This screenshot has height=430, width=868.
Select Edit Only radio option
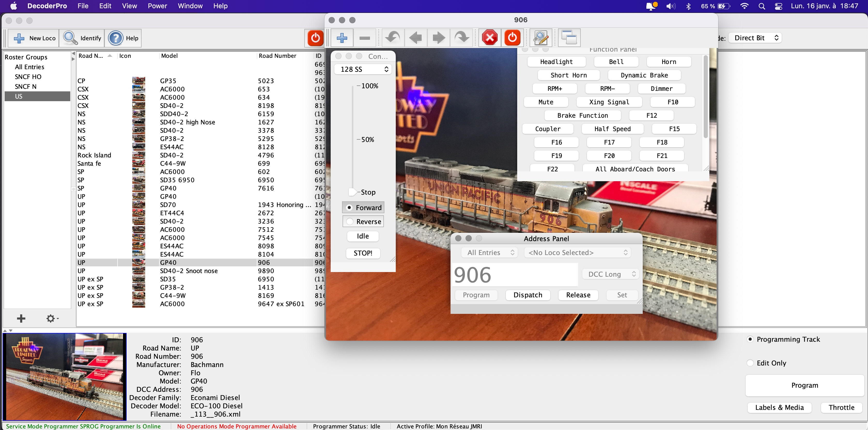750,363
